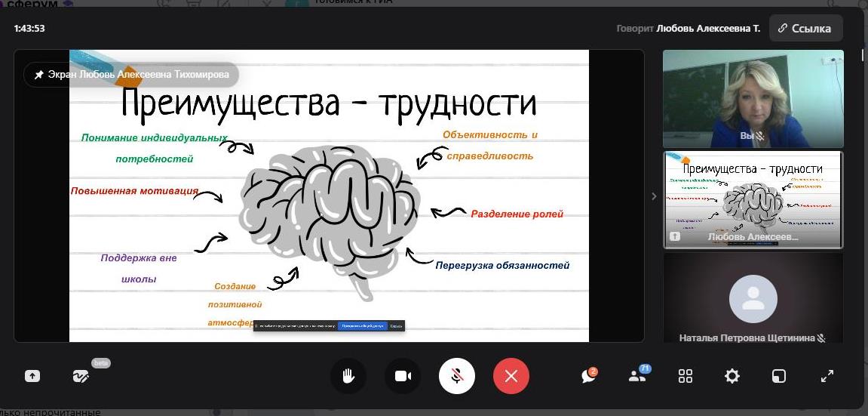Click the blue button in sharing notification bar
Screen dimensions: 868x416
tap(362, 326)
